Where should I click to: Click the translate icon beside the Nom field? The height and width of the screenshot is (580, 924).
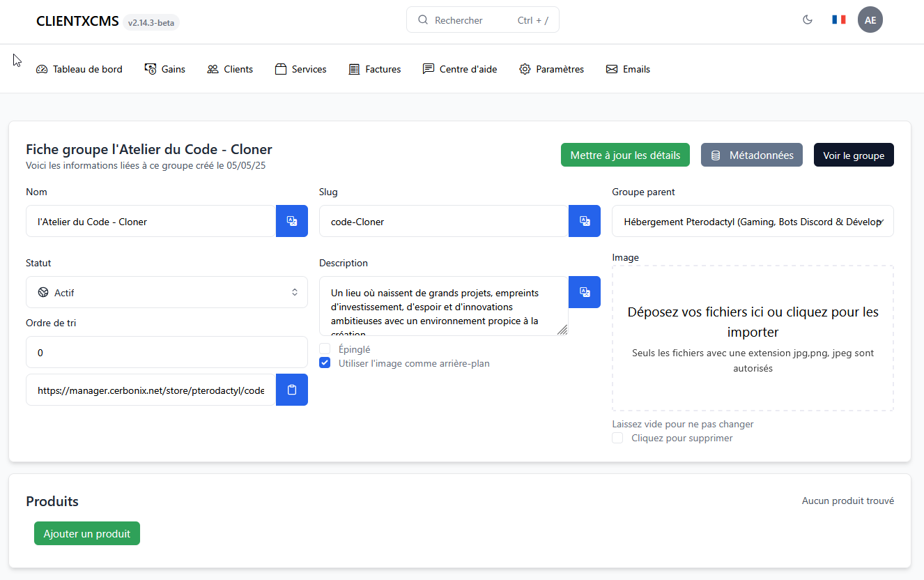pyautogui.click(x=291, y=221)
